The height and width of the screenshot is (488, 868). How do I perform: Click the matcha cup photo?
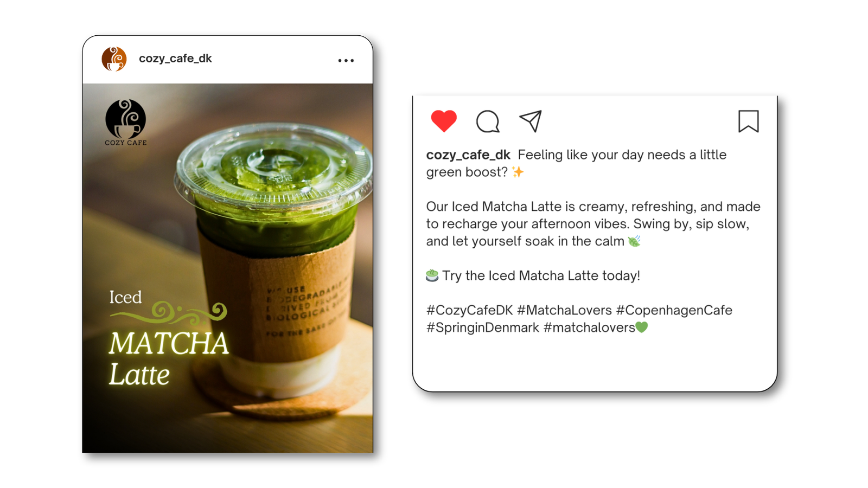click(x=228, y=268)
